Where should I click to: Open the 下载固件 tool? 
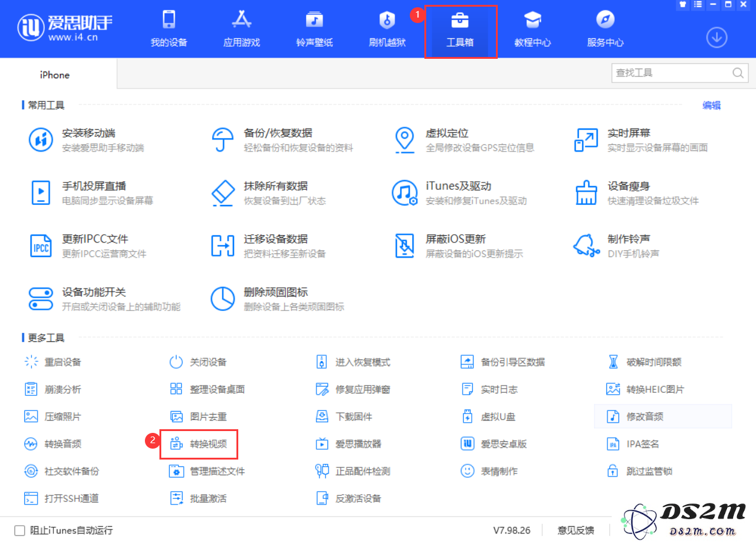coord(344,417)
